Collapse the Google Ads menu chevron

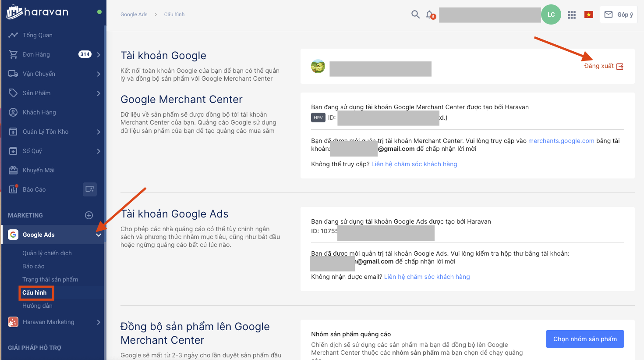click(x=99, y=235)
